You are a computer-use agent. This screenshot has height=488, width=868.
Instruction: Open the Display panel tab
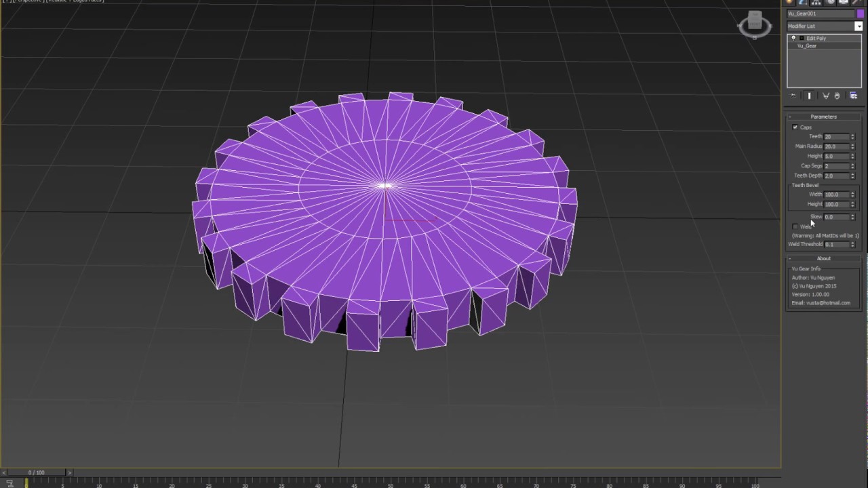click(x=844, y=2)
